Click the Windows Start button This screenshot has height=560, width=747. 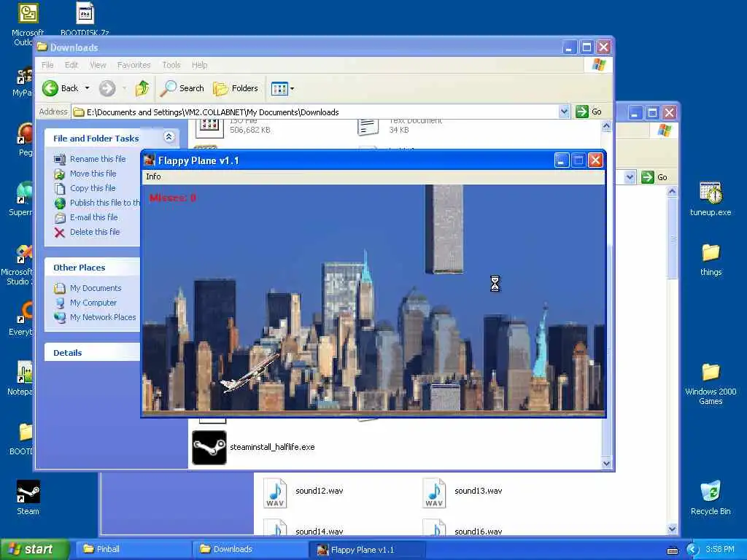point(34,549)
